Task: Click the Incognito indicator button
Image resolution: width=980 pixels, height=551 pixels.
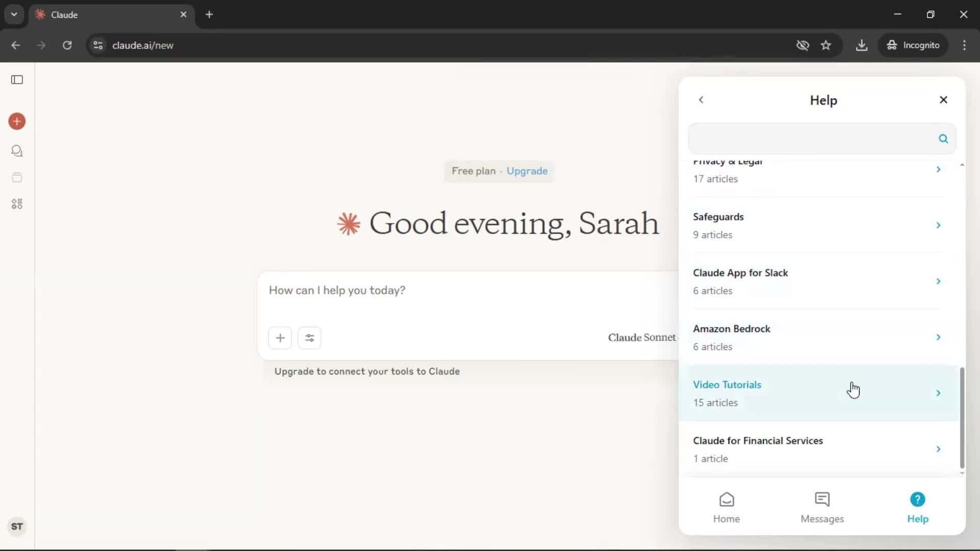Action: pyautogui.click(x=913, y=45)
